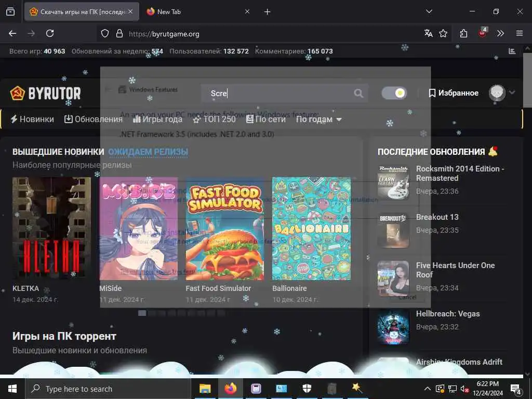Screen dimensions: 532x399
Task: Open Firefox application hamburger menu
Action: click(x=520, y=33)
